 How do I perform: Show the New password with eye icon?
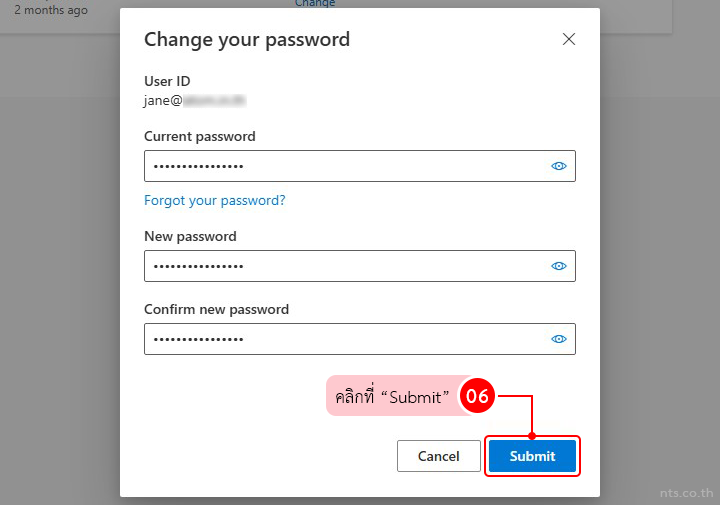coord(559,266)
